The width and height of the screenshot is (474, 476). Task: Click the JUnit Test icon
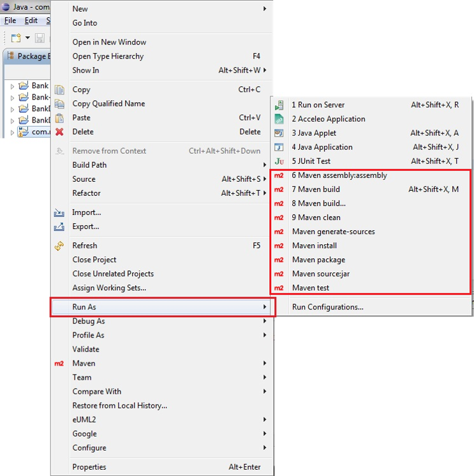click(x=279, y=161)
